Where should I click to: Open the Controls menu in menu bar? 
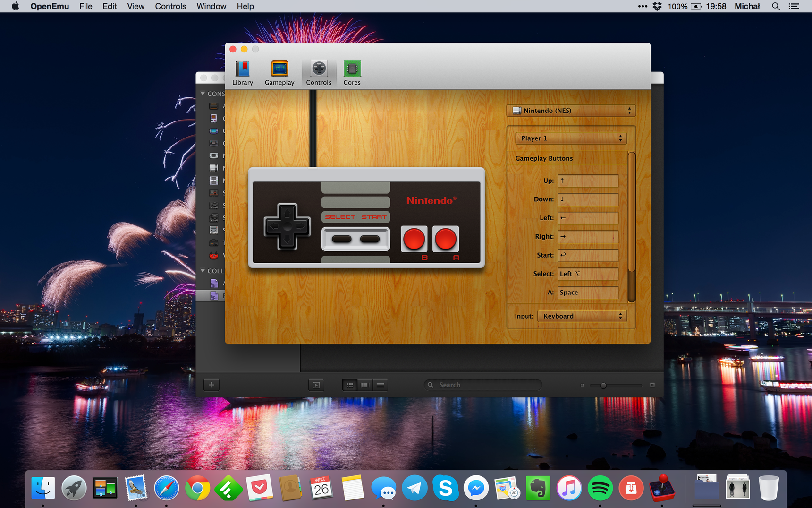[170, 6]
